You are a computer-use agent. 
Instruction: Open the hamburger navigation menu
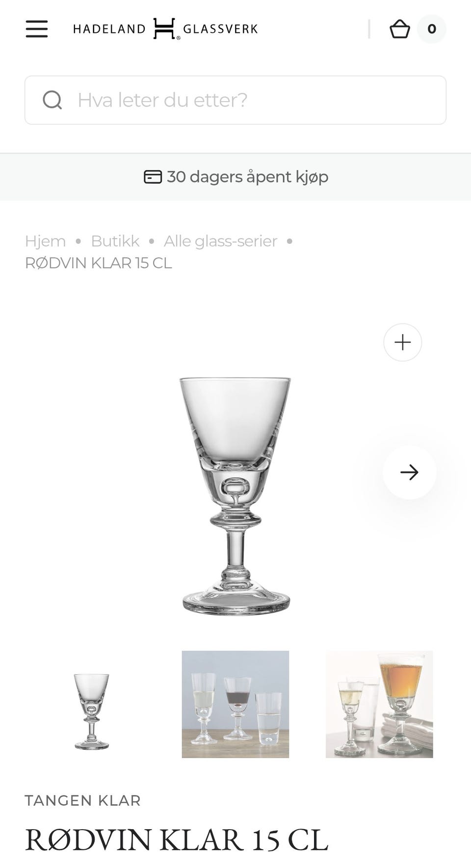37,29
